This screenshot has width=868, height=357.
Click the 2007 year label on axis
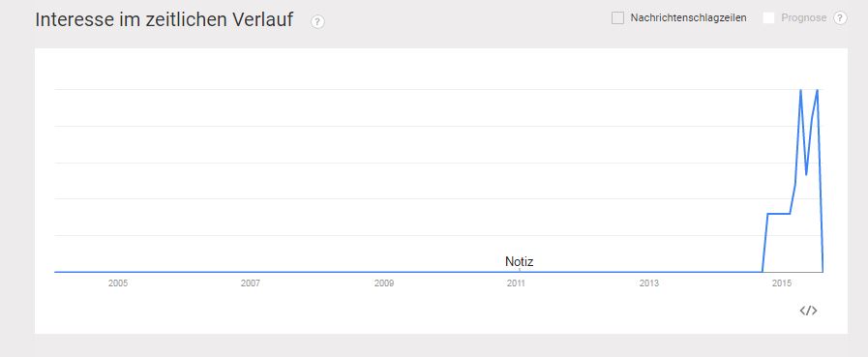coord(251,283)
